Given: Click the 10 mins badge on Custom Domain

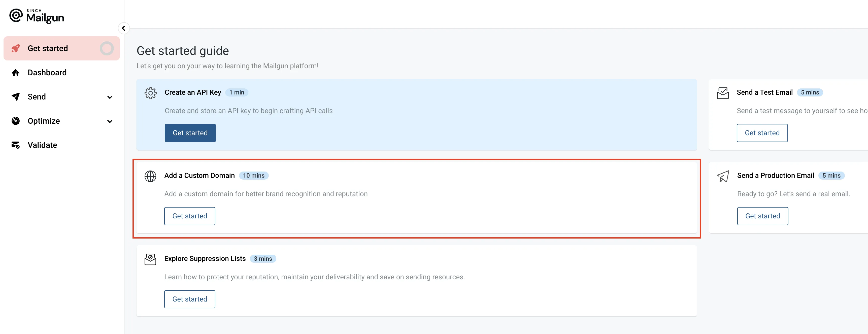Looking at the screenshot, I should click(x=253, y=176).
